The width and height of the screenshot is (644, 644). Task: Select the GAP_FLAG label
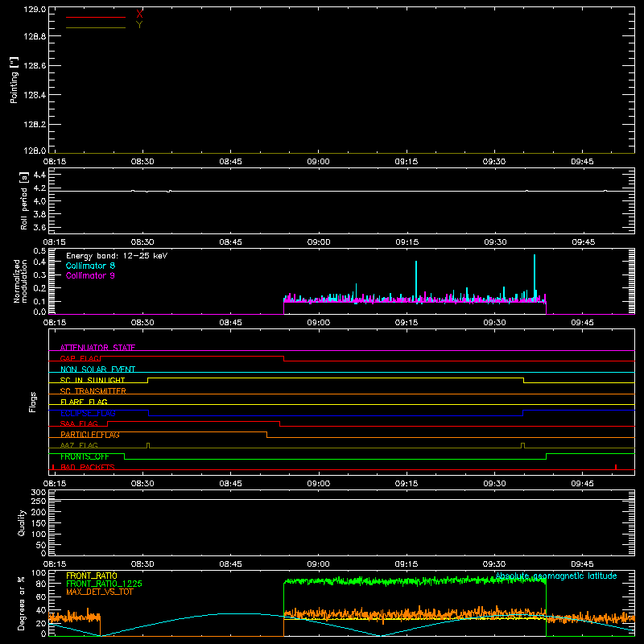(80, 358)
